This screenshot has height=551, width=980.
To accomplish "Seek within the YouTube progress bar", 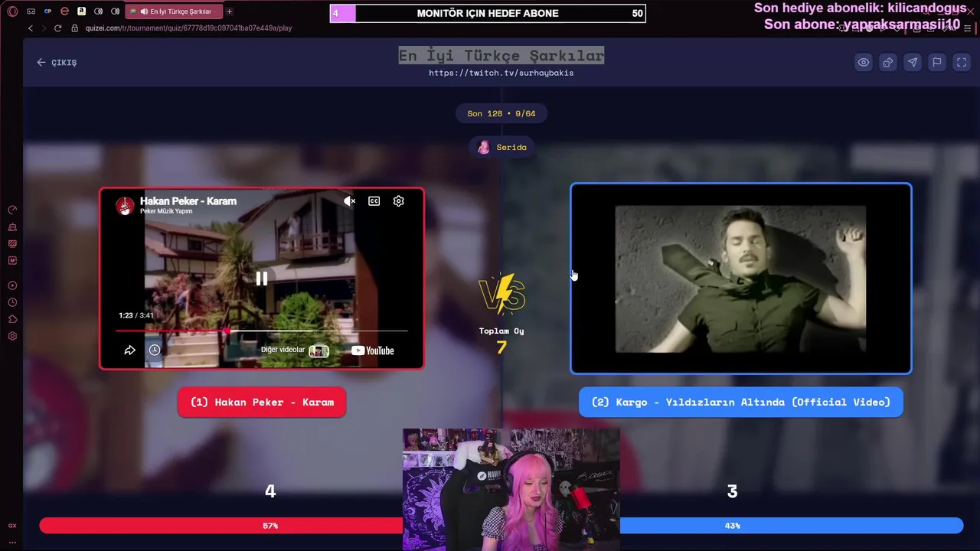I will 262,331.
